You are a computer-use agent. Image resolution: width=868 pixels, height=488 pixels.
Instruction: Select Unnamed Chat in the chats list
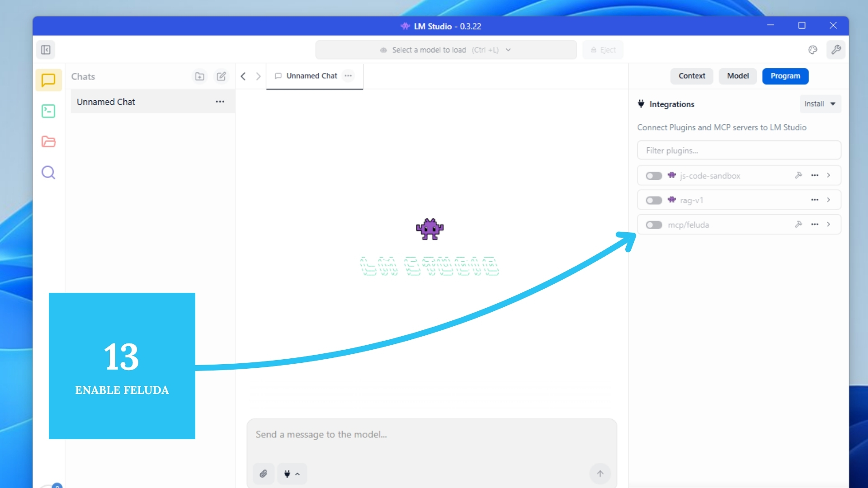[152, 102]
